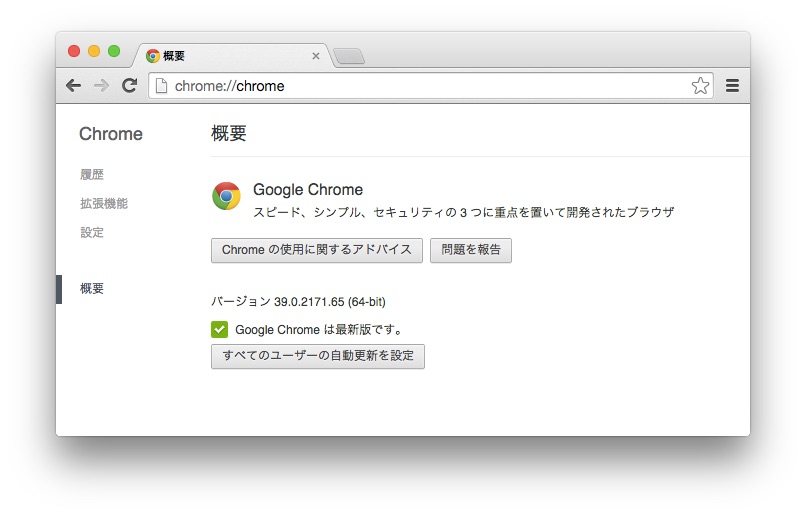Click すべてのユーザーの自動更新を設定 button
This screenshot has height=516, width=806.
pyautogui.click(x=318, y=357)
